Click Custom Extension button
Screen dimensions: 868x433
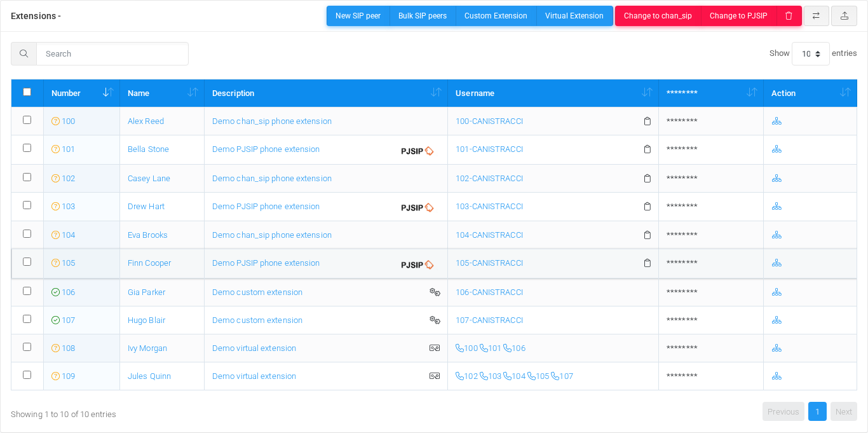click(x=496, y=16)
